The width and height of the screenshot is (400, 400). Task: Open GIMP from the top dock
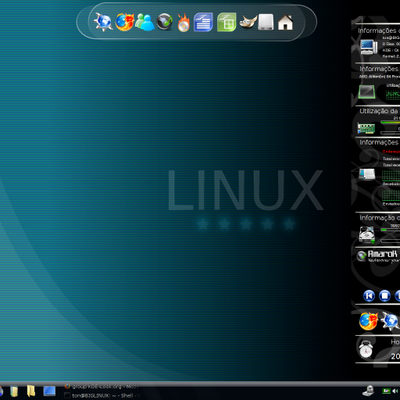click(248, 22)
